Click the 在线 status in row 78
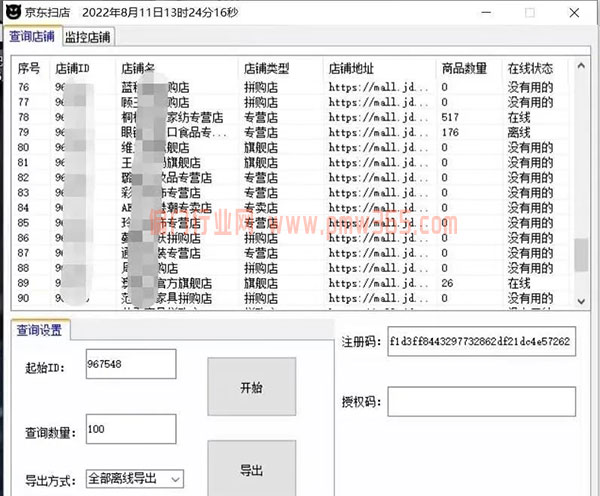 pyautogui.click(x=519, y=117)
